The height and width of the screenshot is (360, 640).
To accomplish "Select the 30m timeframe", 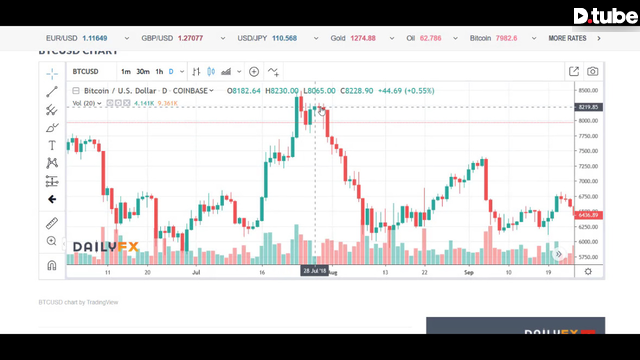I will 143,72.
